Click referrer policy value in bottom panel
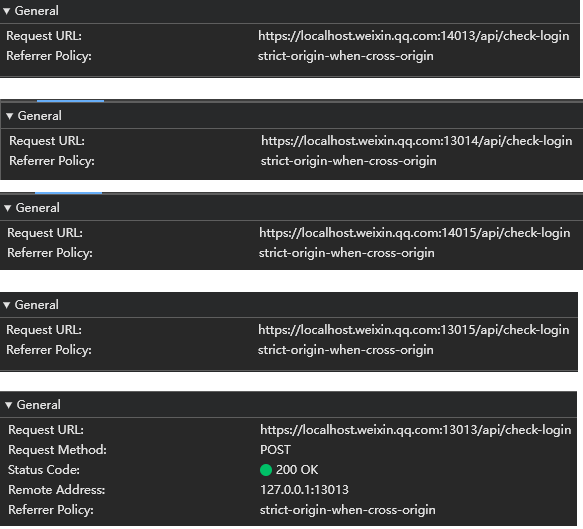The height and width of the screenshot is (529, 583). (347, 510)
